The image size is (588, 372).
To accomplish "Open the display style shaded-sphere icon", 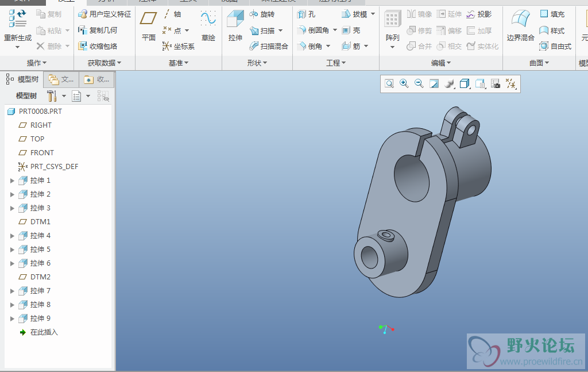I will point(449,84).
